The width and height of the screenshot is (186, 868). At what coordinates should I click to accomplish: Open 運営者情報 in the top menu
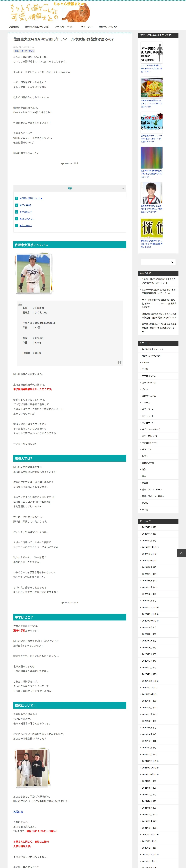(x=14, y=27)
